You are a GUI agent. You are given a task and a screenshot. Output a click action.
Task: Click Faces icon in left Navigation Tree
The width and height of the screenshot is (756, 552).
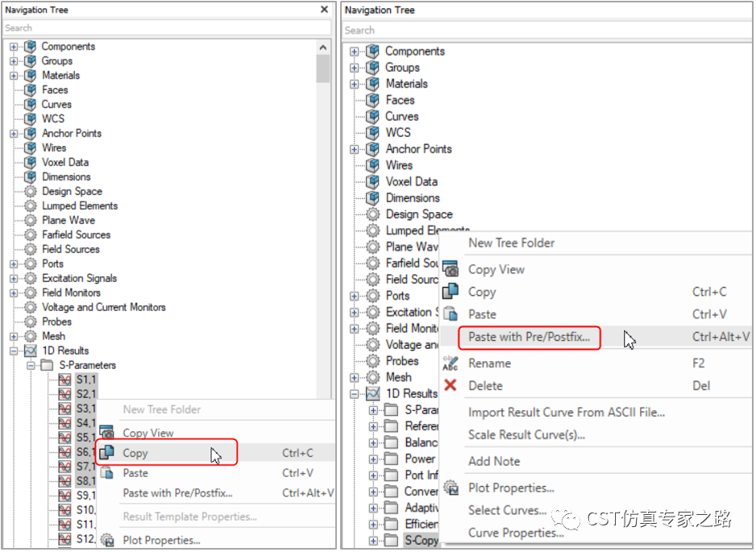pos(31,89)
